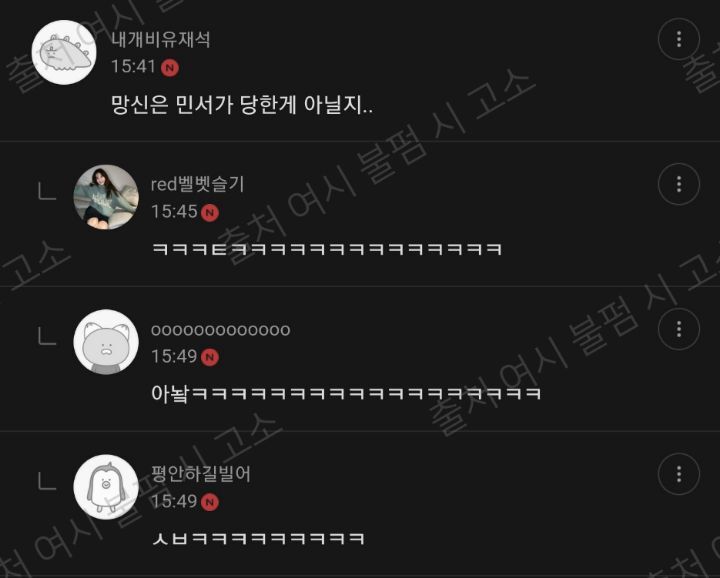
Task: Open profile of username 내개비유재석
Action: (161, 39)
